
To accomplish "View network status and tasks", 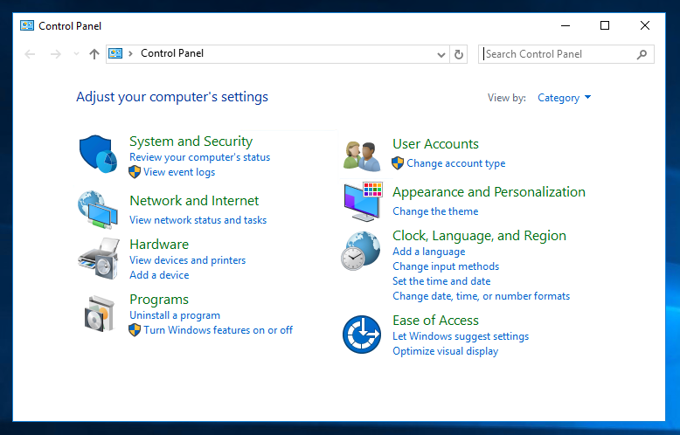I will click(x=198, y=220).
